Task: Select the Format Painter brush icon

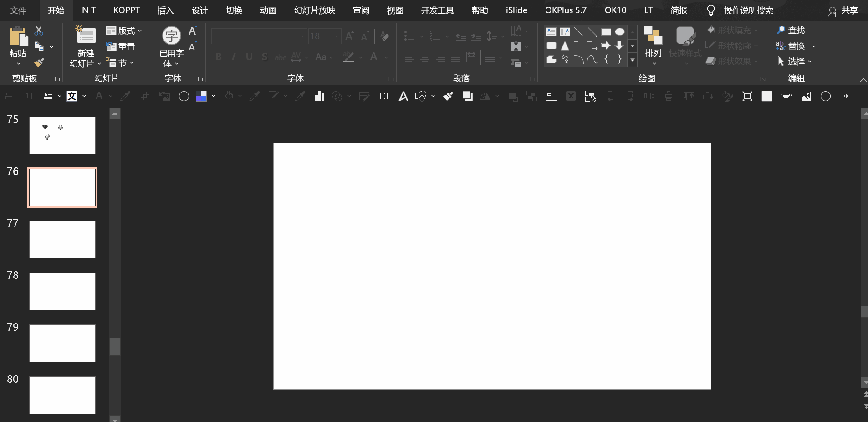Action: pyautogui.click(x=39, y=62)
